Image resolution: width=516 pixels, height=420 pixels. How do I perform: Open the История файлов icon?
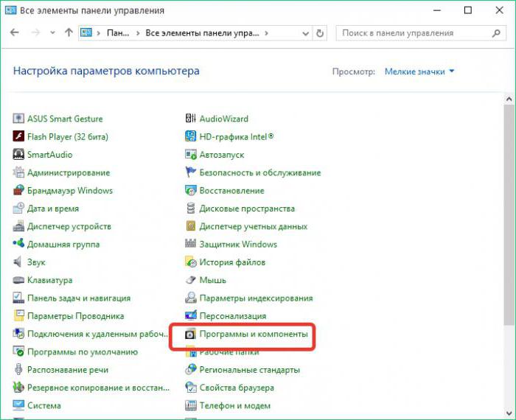[190, 262]
